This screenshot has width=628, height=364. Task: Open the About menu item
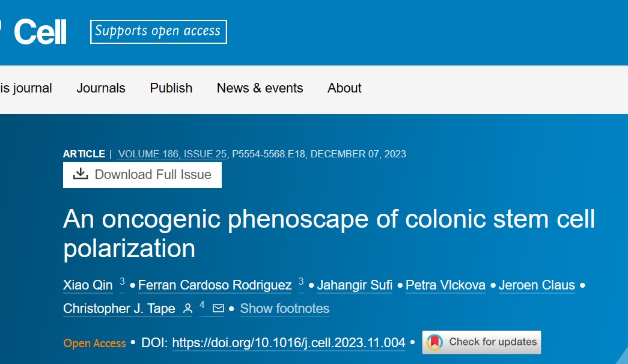(x=344, y=88)
